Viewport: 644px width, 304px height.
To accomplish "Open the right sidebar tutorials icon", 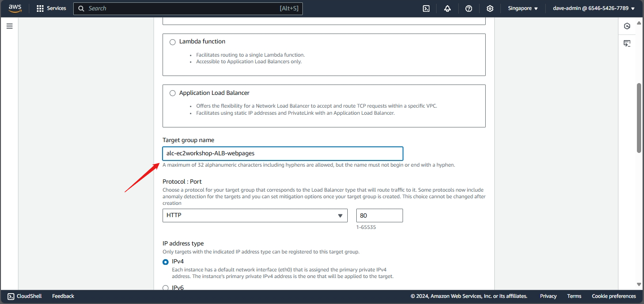I will [x=627, y=43].
